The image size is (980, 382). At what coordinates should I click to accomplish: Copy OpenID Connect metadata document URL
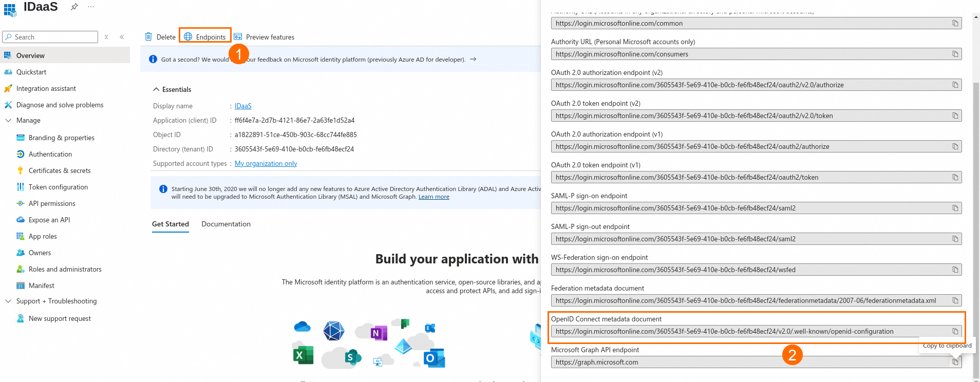[955, 331]
